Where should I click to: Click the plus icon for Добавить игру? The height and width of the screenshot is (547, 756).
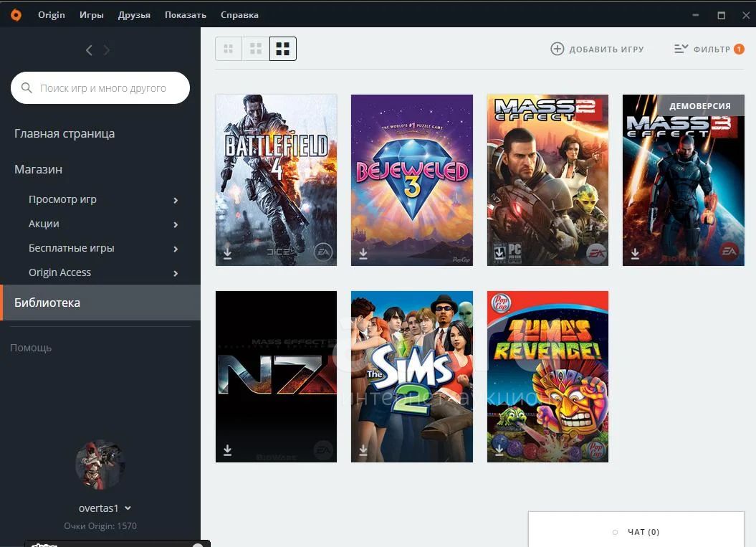click(x=557, y=49)
